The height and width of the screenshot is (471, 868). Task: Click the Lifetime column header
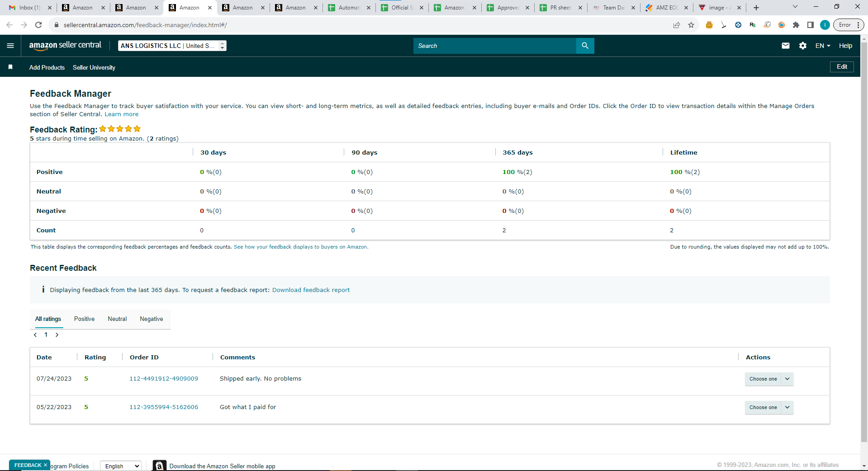tap(683, 152)
